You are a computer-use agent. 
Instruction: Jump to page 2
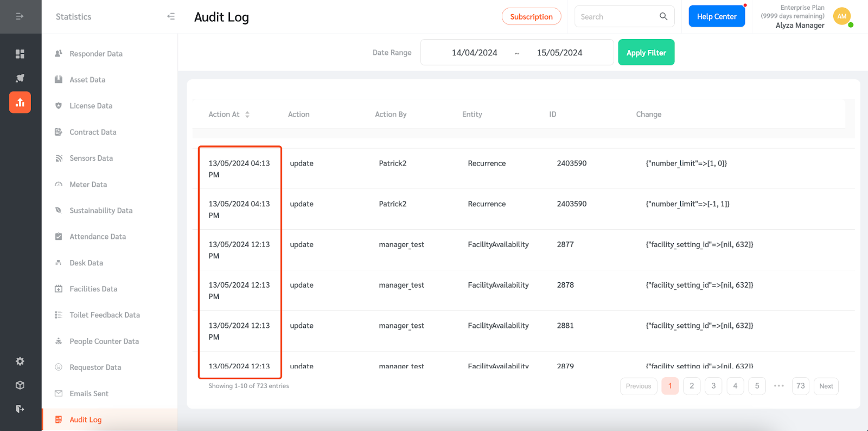pyautogui.click(x=692, y=386)
